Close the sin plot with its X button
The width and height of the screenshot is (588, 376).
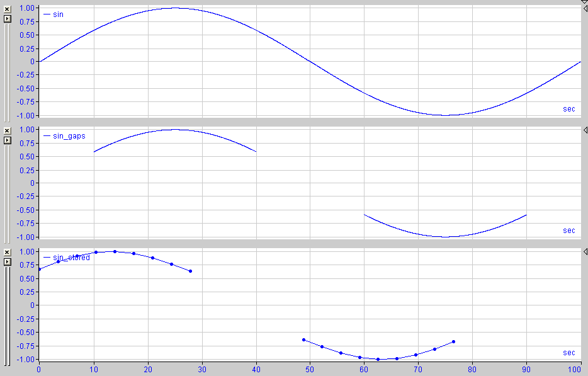click(x=7, y=9)
